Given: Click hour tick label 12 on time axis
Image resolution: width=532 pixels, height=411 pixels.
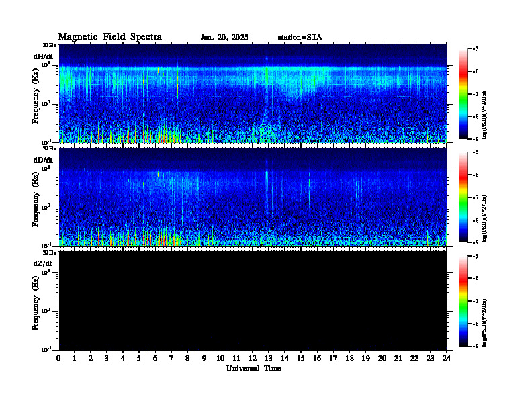Looking at the screenshot, I should 253,358.
